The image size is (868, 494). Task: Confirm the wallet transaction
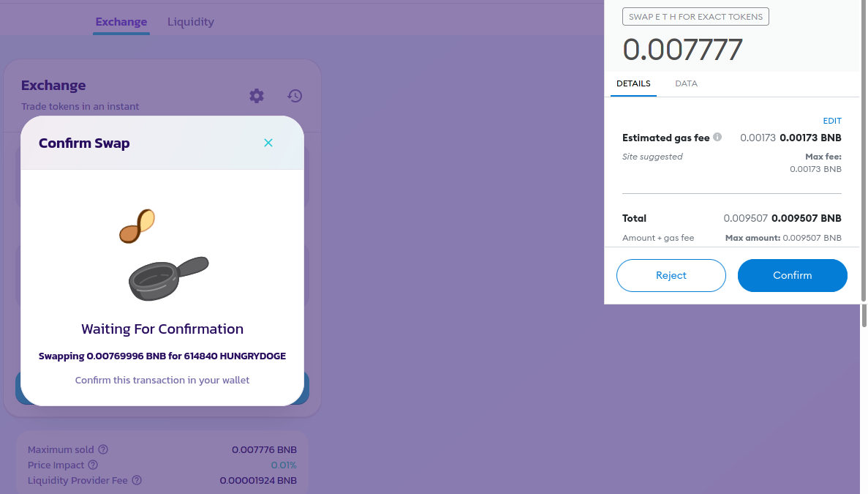(x=792, y=275)
